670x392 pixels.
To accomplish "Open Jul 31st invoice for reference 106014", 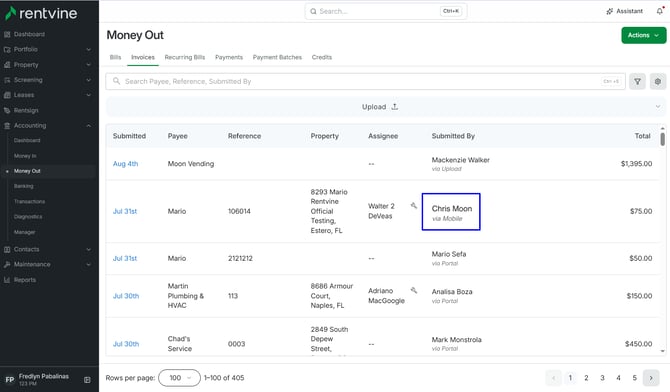I will click(x=125, y=211).
